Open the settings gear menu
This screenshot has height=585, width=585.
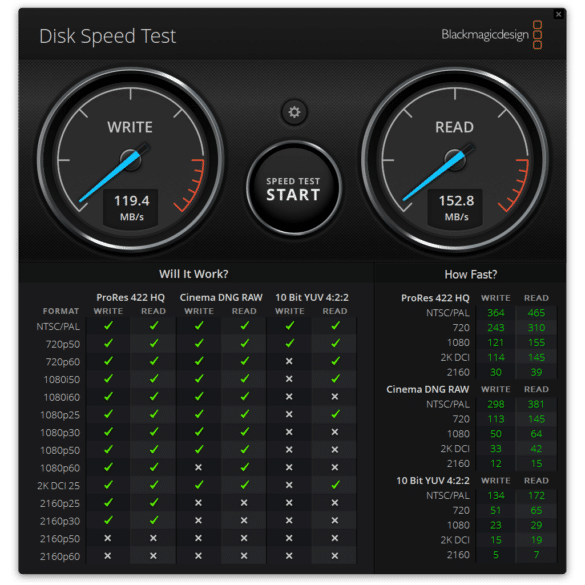[x=294, y=112]
